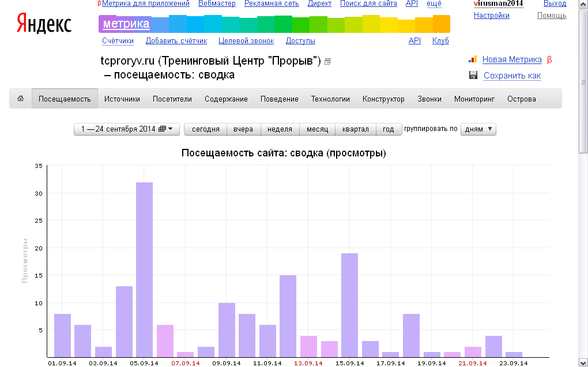This screenshot has width=588, height=367.
Task: Open the group-by дням dropdown
Action: [478, 129]
